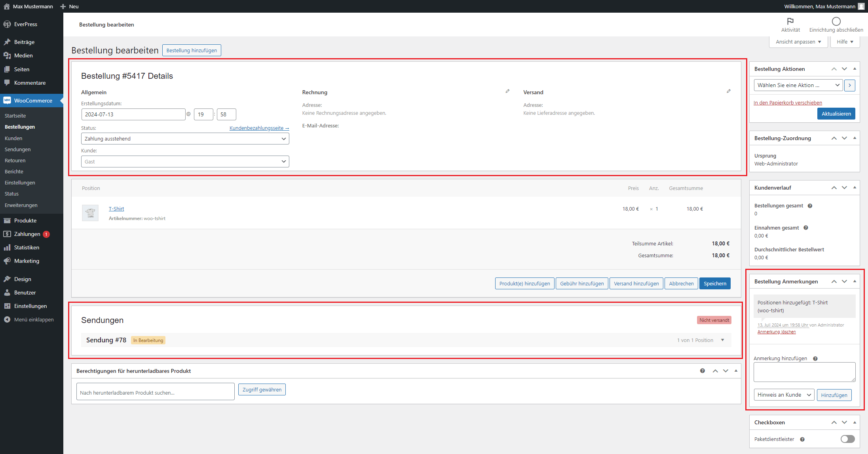Expand Sendung #78 details arrow
This screenshot has width=868, height=454.
coord(723,340)
